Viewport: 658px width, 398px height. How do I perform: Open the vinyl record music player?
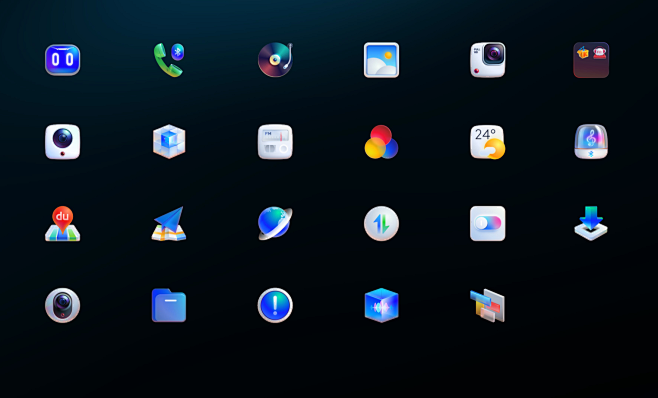coord(275,60)
